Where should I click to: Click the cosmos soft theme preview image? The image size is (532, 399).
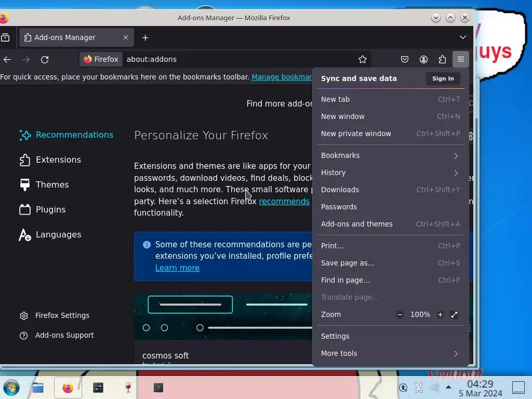coord(223,316)
